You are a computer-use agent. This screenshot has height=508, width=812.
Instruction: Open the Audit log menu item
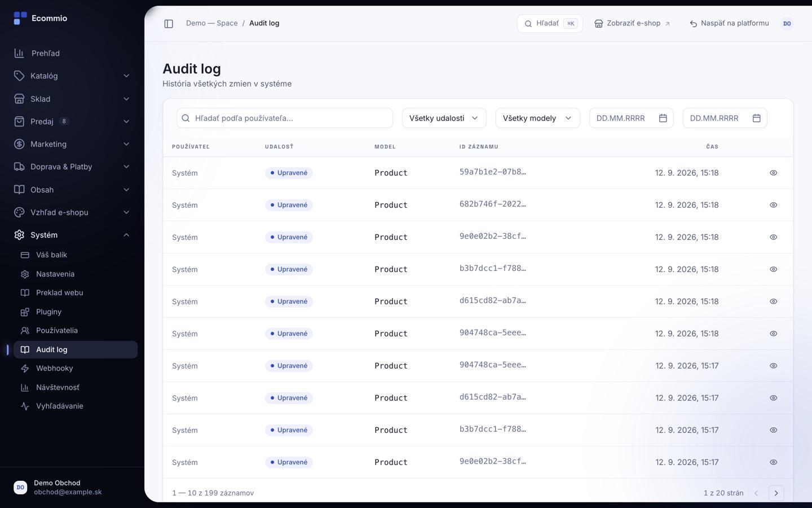[x=76, y=349]
